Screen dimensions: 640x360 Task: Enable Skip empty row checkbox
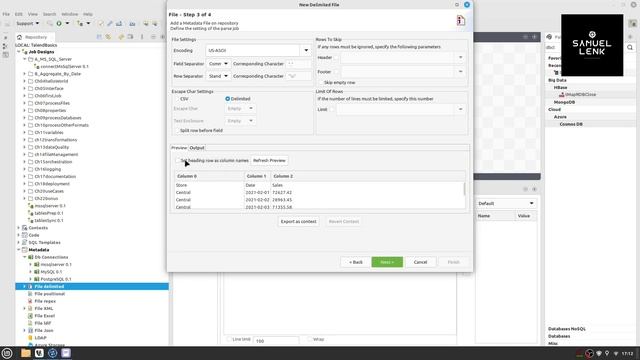pyautogui.click(x=321, y=82)
